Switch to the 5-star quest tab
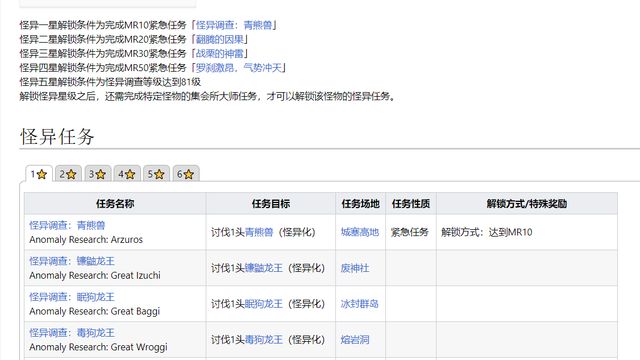640x360 pixels. click(156, 174)
